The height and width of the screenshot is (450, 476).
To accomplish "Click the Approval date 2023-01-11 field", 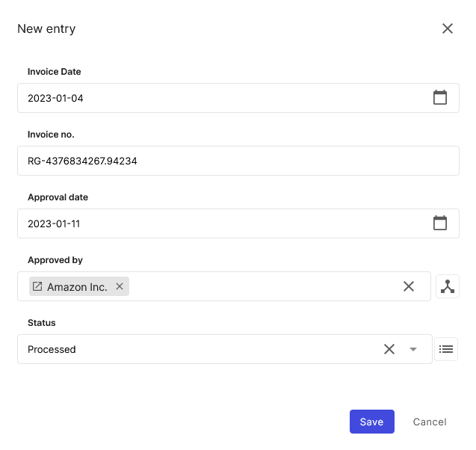I will 238,224.
